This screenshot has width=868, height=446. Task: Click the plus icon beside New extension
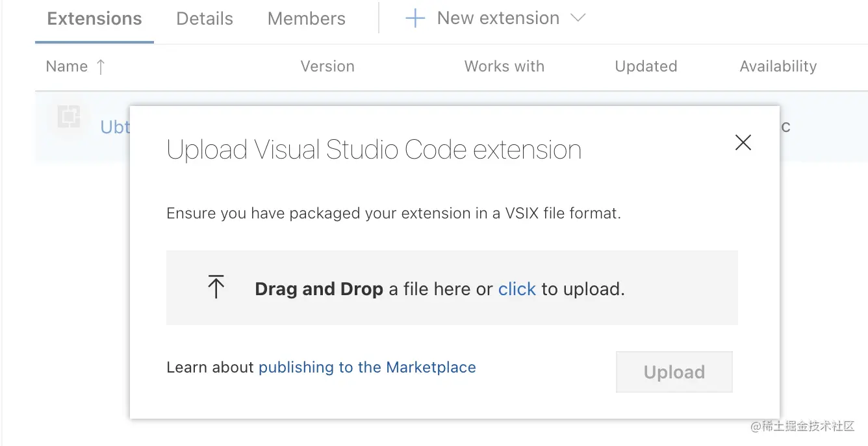[x=415, y=19]
